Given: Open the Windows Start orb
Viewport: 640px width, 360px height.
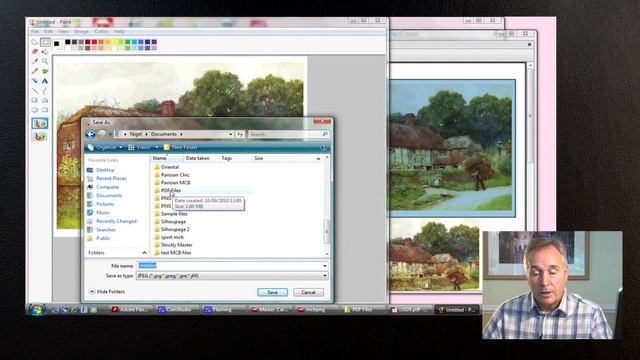Looking at the screenshot, I should click(36, 309).
